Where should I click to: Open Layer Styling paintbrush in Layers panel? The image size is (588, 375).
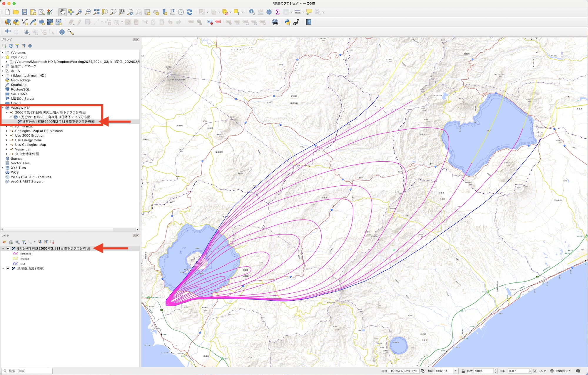(4, 242)
